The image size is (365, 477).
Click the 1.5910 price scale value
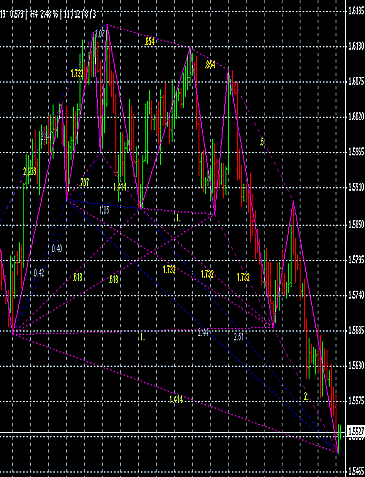(356, 188)
